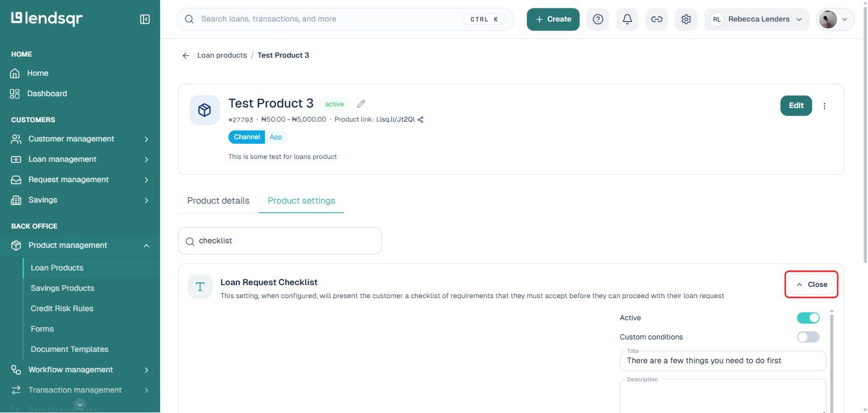Collapse Product management chevron
Screen dimensions: 868x413
(146, 246)
